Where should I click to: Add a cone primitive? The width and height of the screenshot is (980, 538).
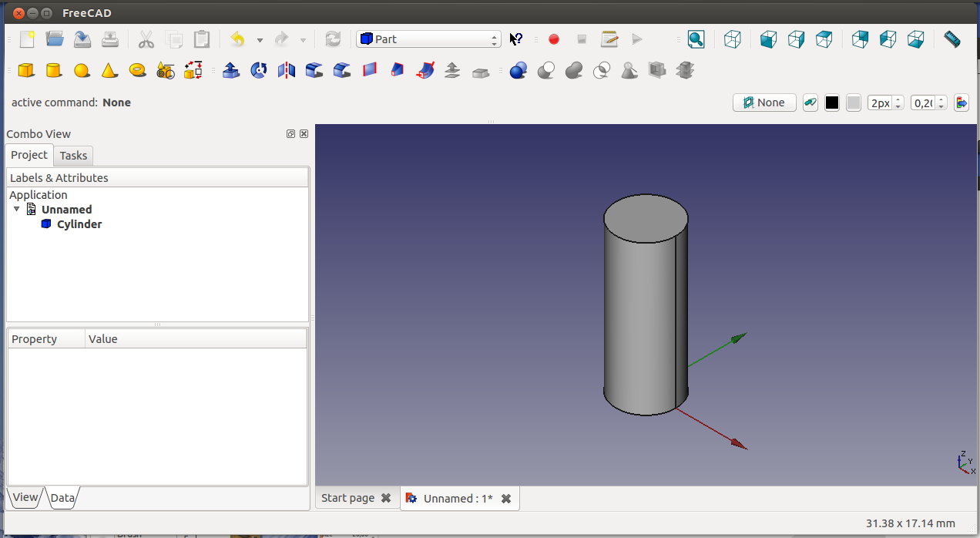109,71
